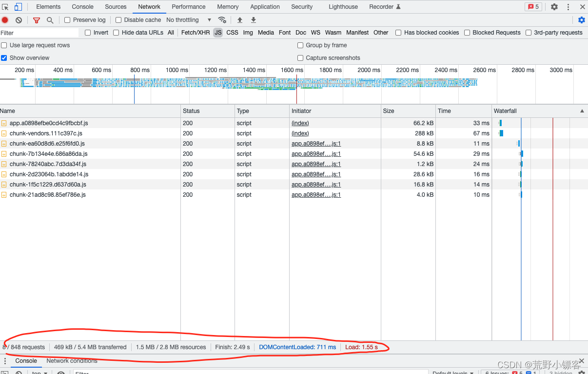Open network conditions wifi icon

pyautogui.click(x=222, y=20)
